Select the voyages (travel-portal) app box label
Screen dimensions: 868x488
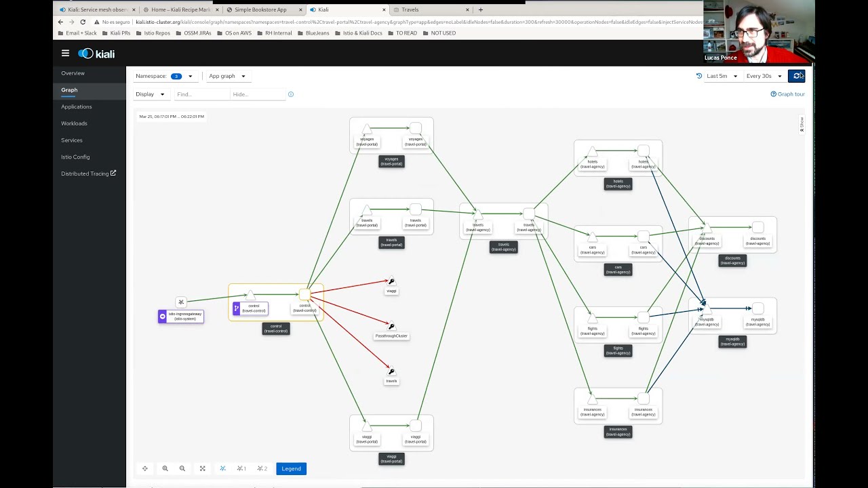pyautogui.click(x=391, y=161)
